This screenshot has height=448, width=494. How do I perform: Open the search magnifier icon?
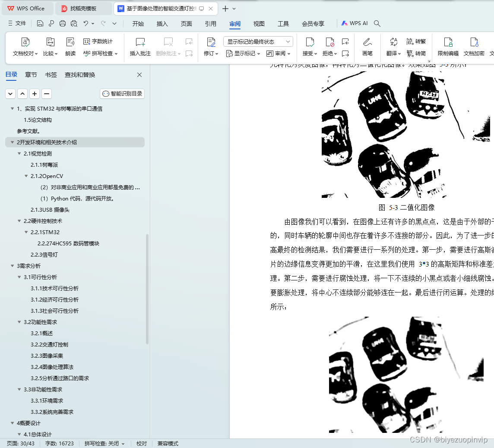pos(377,23)
